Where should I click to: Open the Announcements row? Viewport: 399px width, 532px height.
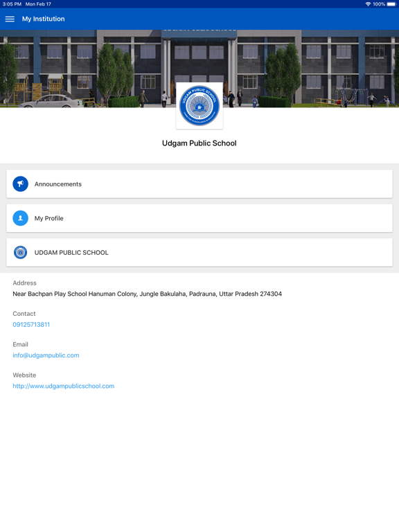tap(199, 184)
